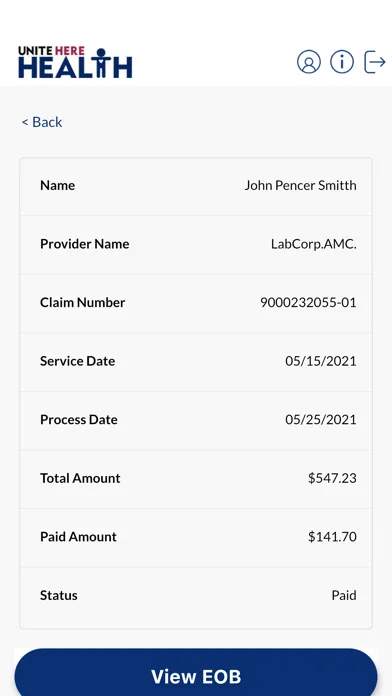This screenshot has height=696, width=392.
Task: Select the paid amount $141.70
Action: pyautogui.click(x=332, y=537)
